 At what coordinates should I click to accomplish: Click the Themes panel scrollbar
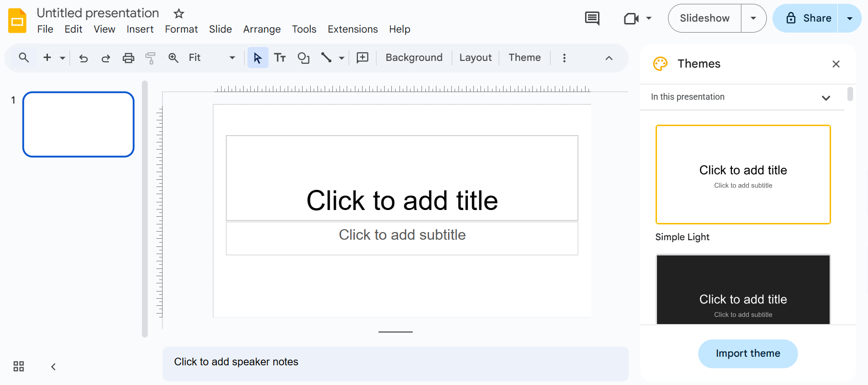[x=850, y=94]
